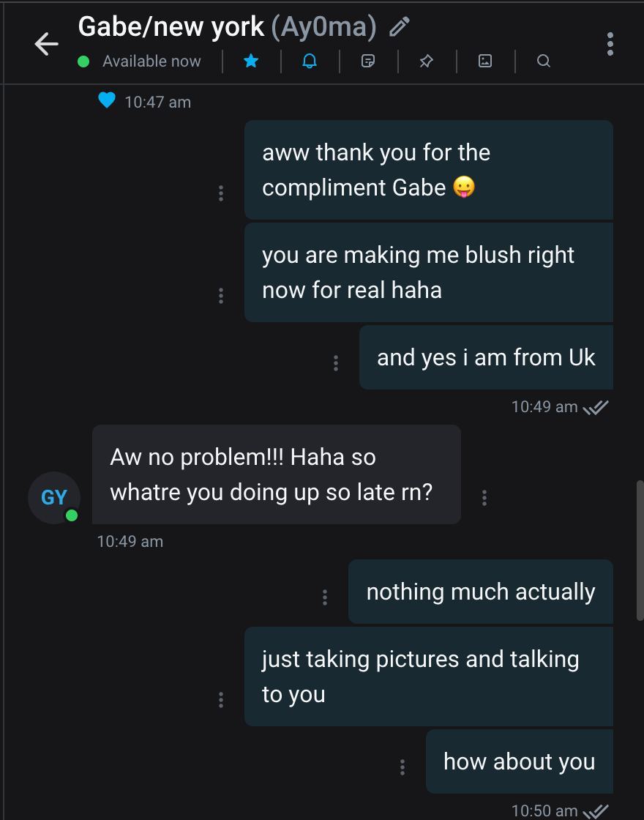Open options for Gabe's 'Aw no problem' message

pyautogui.click(x=484, y=498)
